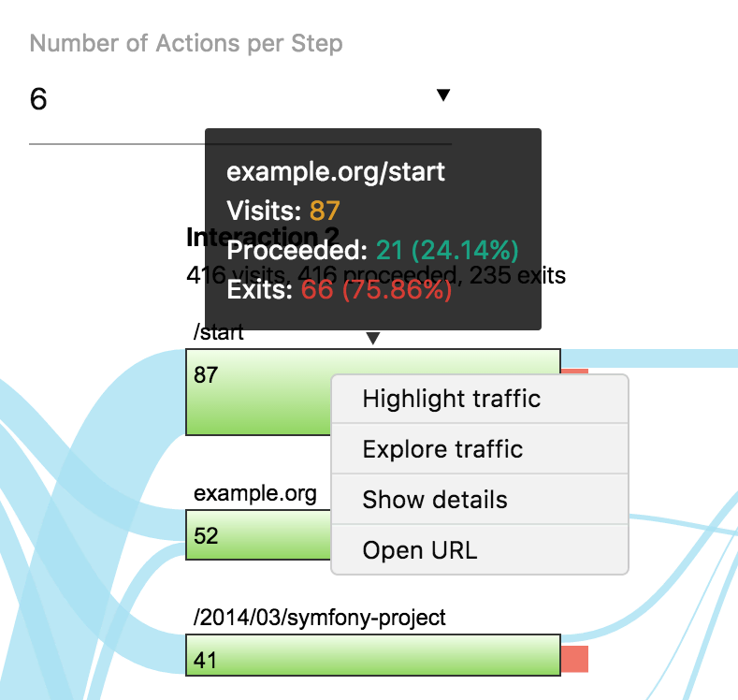Choose Open URL from context menu
The image size is (738, 700).
[x=420, y=550]
